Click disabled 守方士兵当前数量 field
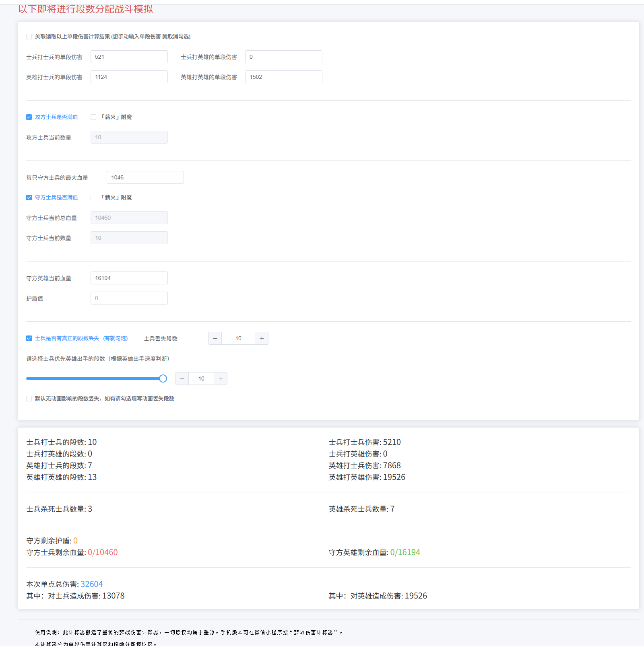Screen dimensions: 644x646 (129, 238)
